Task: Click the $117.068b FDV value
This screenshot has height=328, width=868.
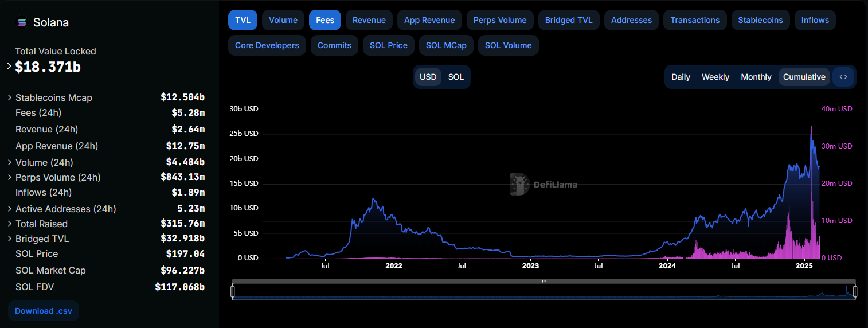Action: point(180,287)
